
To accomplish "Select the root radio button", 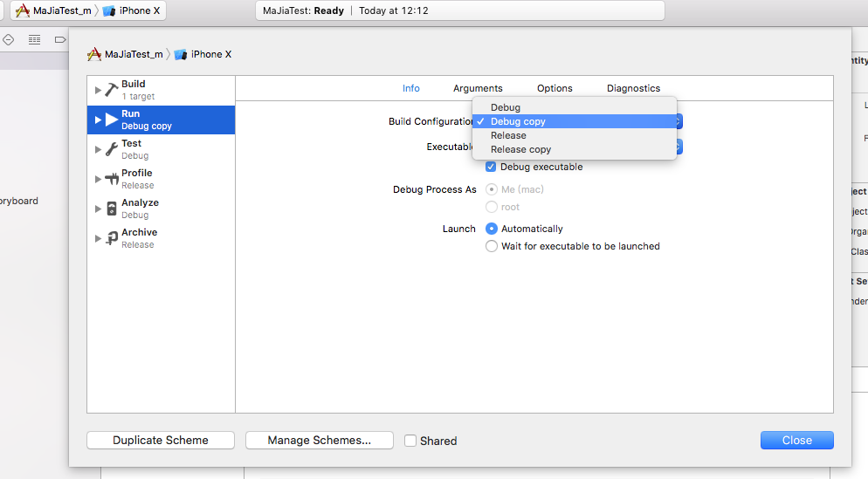I will pos(491,207).
